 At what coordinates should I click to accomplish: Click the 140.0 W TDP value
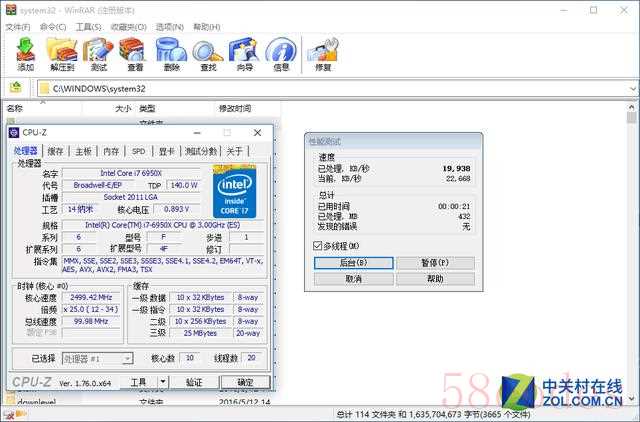[x=184, y=185]
